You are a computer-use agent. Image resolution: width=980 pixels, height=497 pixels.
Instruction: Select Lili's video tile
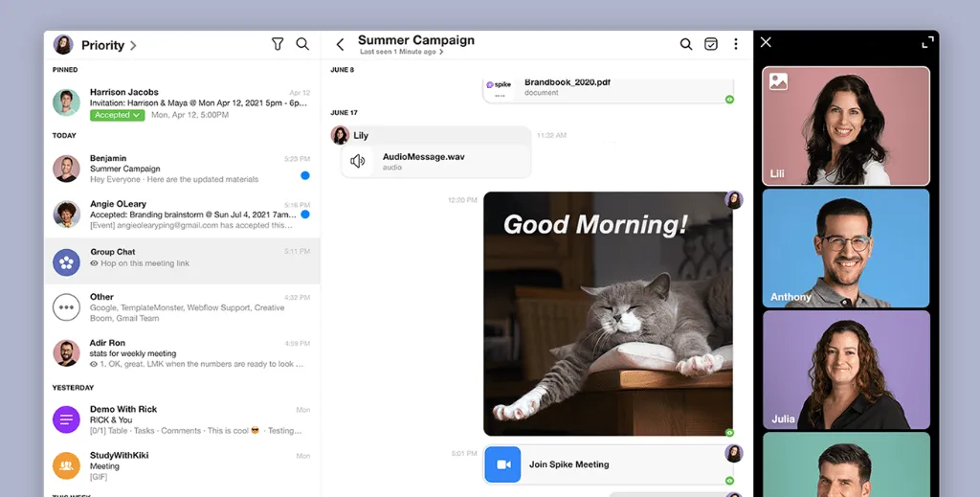(846, 126)
